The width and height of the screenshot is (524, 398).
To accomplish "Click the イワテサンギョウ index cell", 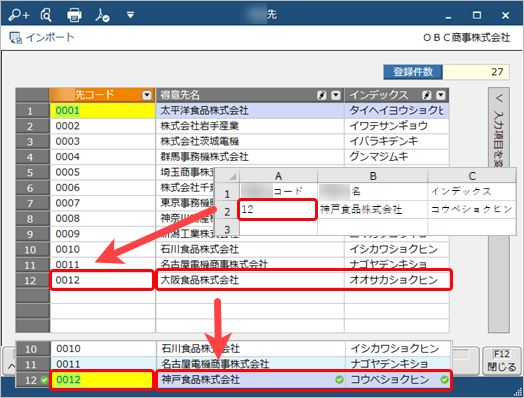I will [x=397, y=126].
